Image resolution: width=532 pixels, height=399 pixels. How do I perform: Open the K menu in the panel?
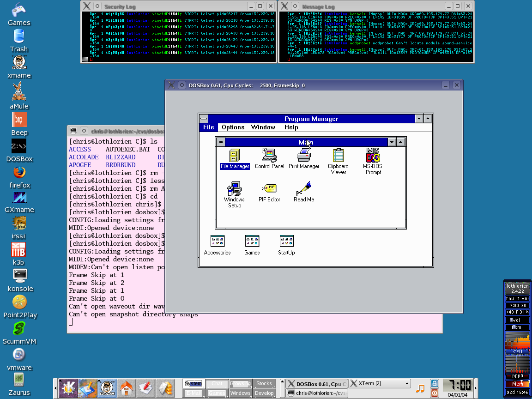68,388
